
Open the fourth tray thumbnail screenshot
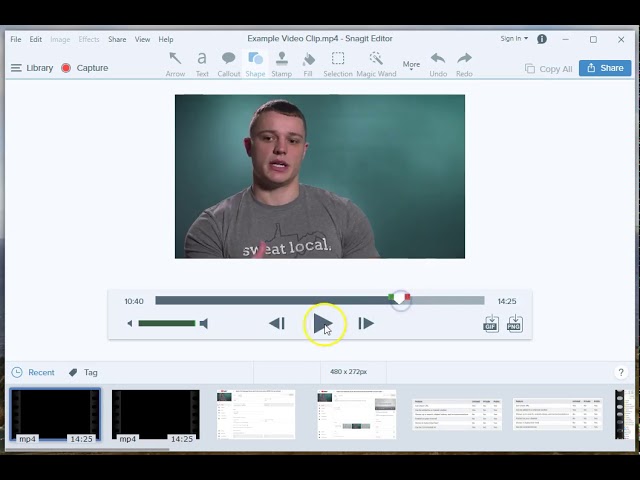(x=356, y=414)
